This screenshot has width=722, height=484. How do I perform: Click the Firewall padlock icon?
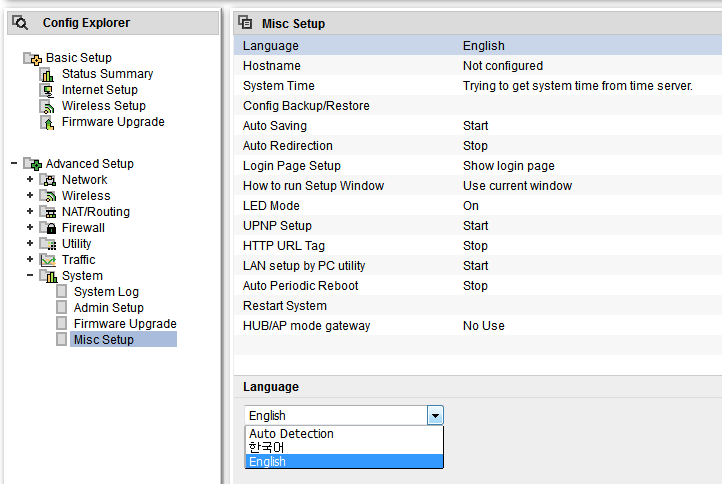tap(48, 228)
